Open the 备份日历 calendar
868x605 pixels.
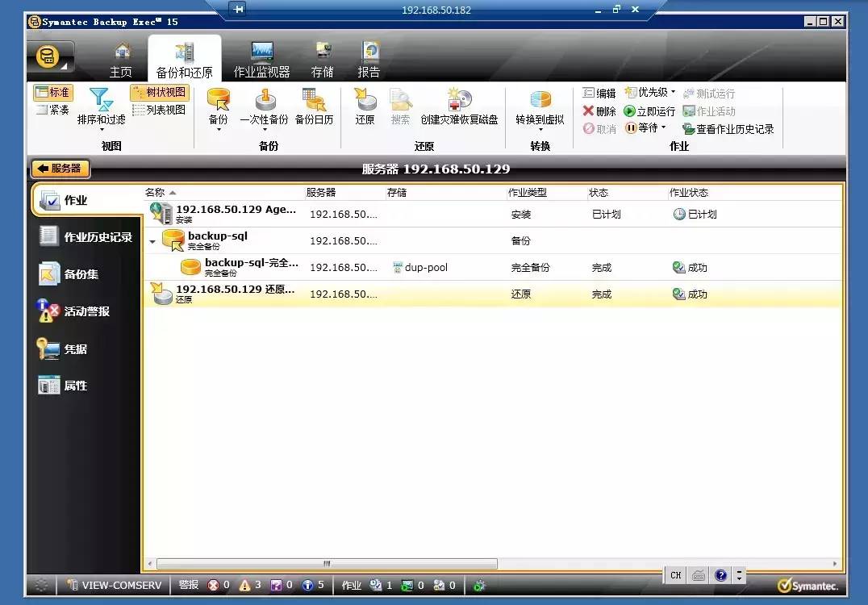315,106
